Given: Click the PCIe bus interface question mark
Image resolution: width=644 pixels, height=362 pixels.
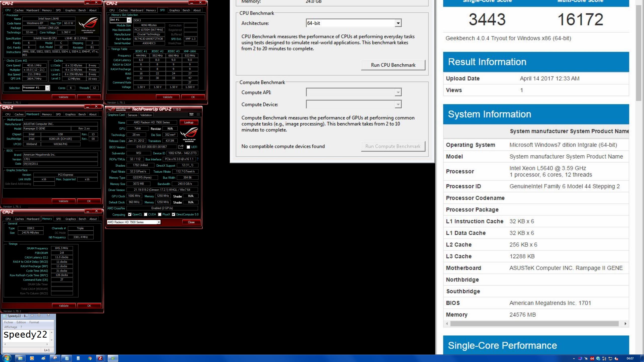Looking at the screenshot, I should (197, 159).
